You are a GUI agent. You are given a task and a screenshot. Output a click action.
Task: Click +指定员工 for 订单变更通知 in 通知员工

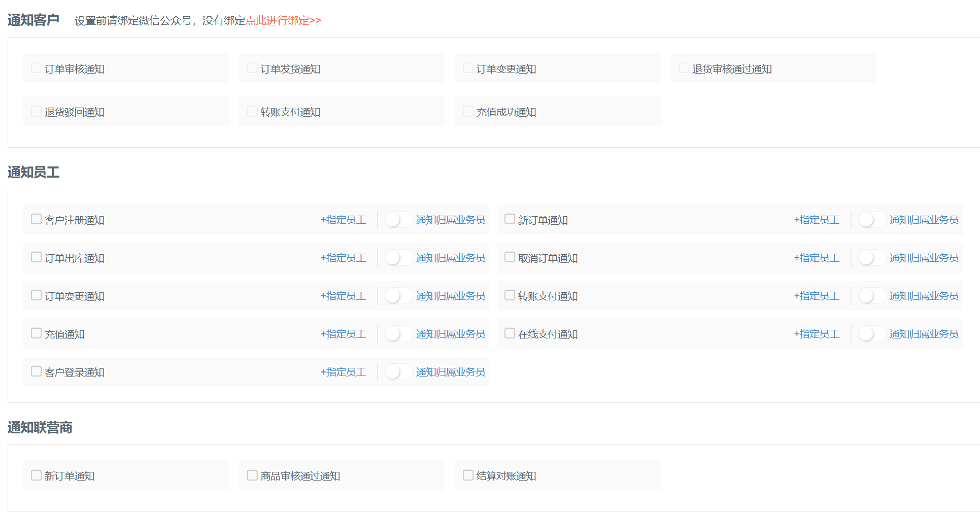(x=344, y=296)
